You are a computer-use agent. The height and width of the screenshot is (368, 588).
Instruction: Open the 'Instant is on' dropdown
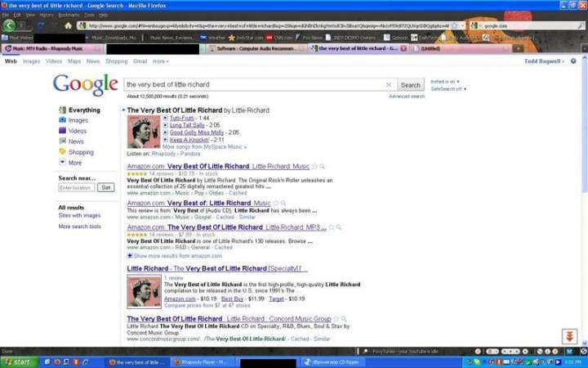pyautogui.click(x=445, y=82)
